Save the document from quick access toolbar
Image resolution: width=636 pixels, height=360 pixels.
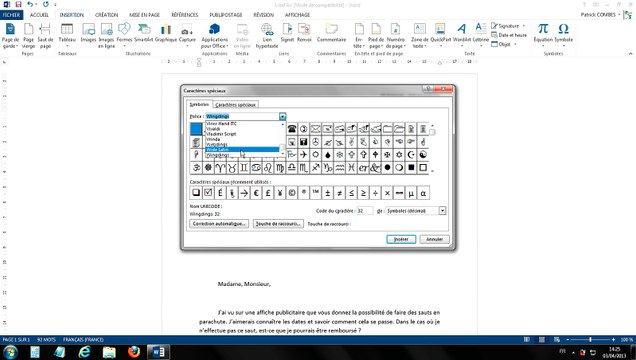[x=18, y=4]
